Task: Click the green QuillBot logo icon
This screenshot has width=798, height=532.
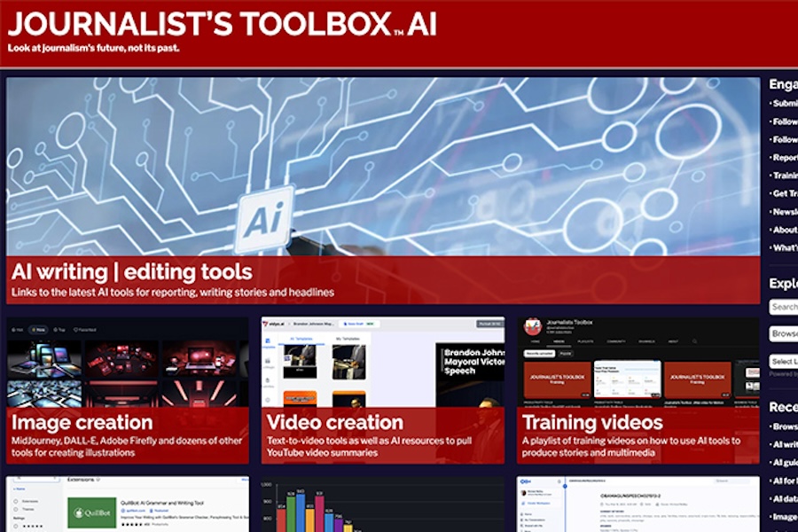Action: [x=92, y=512]
